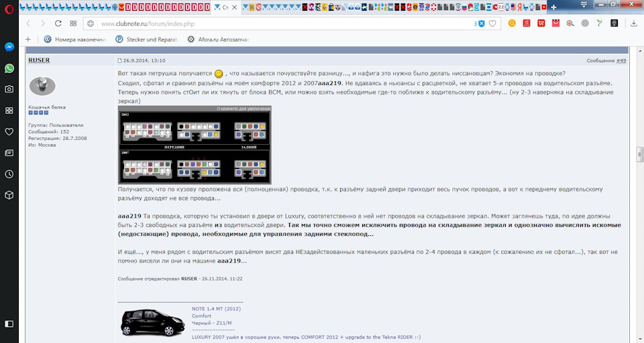644x343 pixels.
Task: Enlarge the connector comparison diagram thumbnail
Action: (195, 145)
